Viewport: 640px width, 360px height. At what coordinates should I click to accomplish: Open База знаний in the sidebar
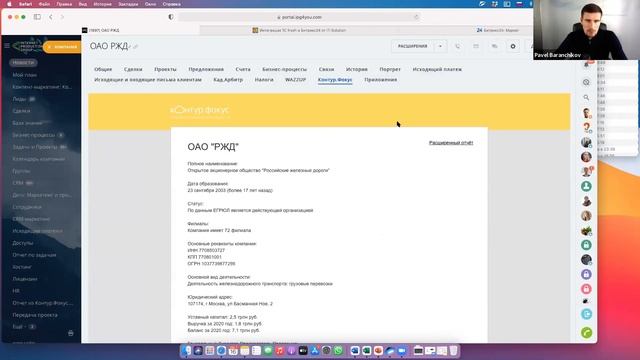27,123
